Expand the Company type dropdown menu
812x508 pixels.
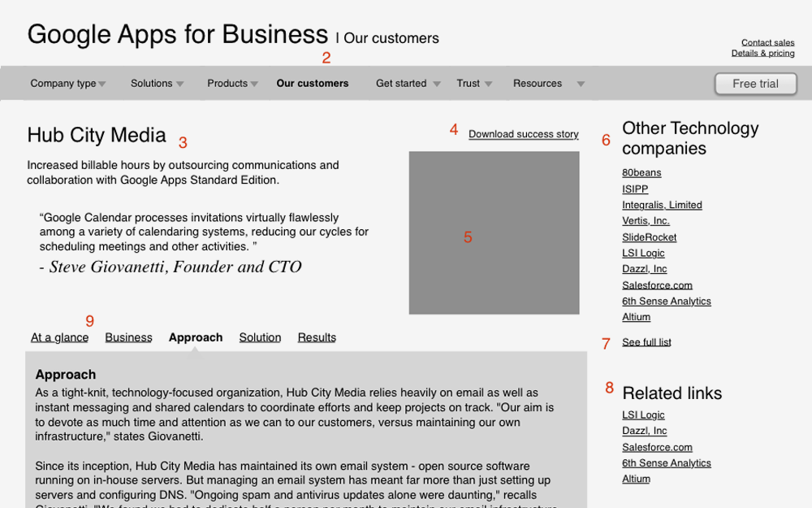click(x=63, y=83)
